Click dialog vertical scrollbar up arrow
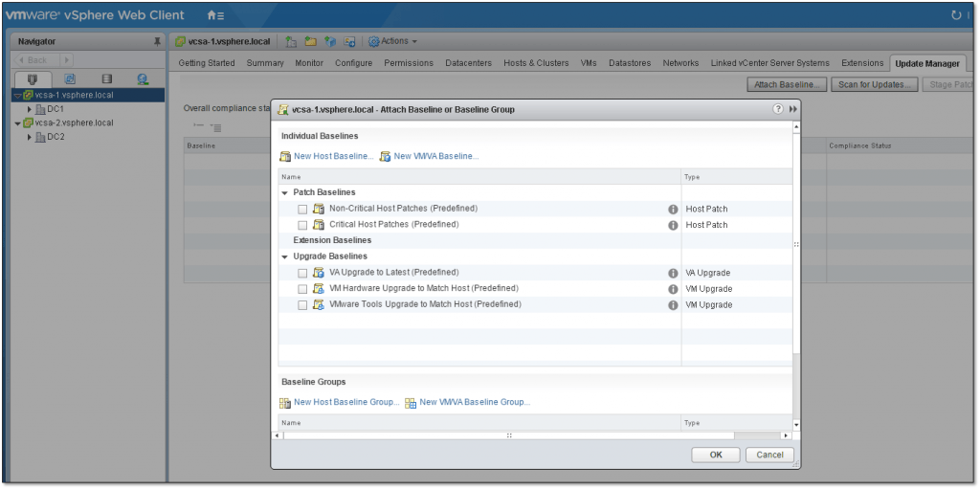Image resolution: width=980 pixels, height=489 pixels. pos(796,127)
